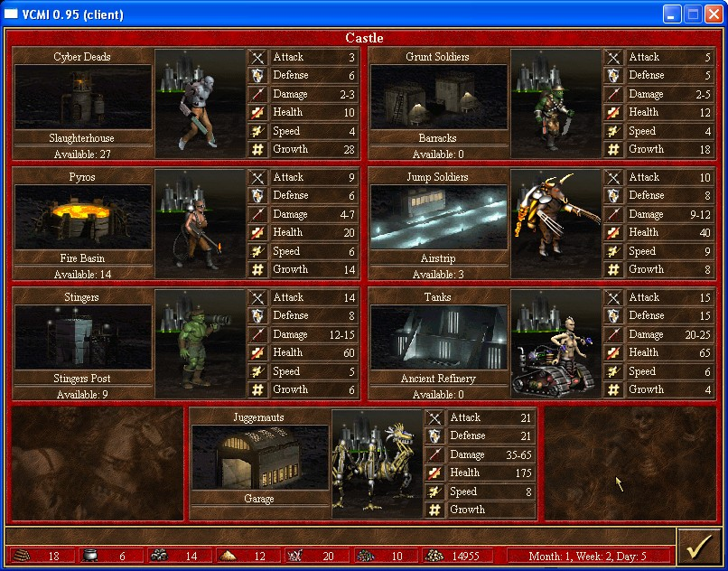The height and width of the screenshot is (571, 728).
Task: Click the Attack icon in Stingers panel
Action: [257, 297]
